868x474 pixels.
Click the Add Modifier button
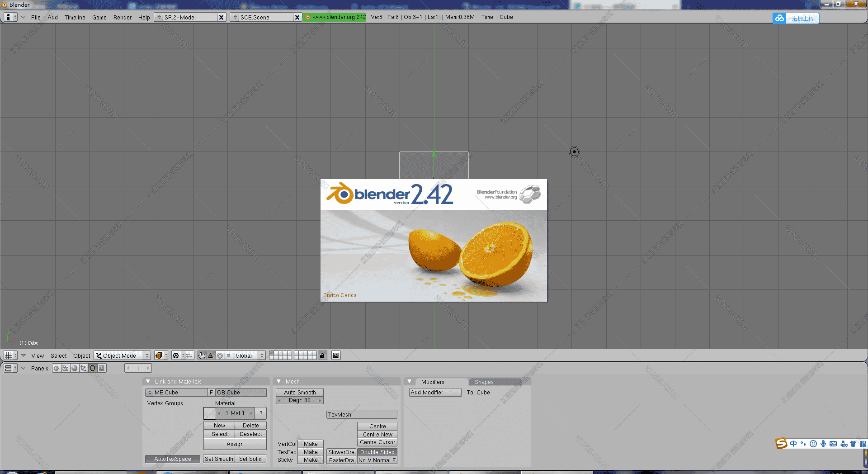(435, 392)
